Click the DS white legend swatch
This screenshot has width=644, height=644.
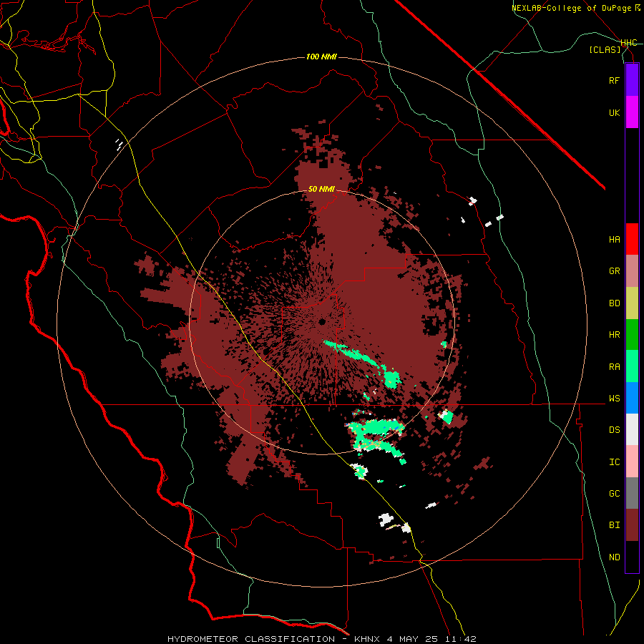632,429
